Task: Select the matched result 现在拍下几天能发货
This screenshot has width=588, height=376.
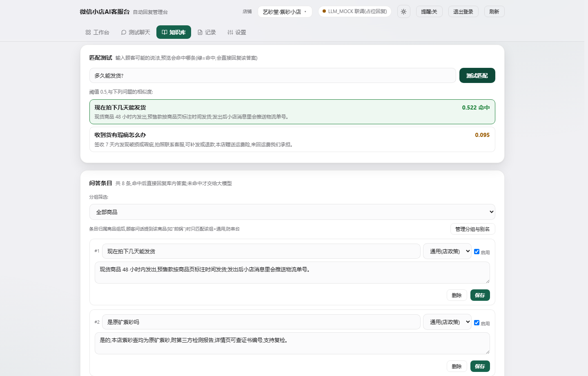Action: click(x=292, y=112)
